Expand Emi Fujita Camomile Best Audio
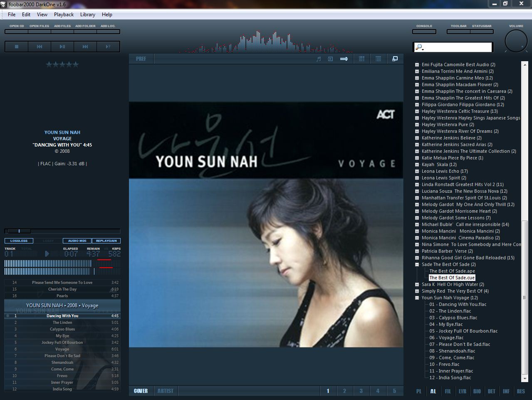The height and width of the screenshot is (400, 532). (x=417, y=65)
